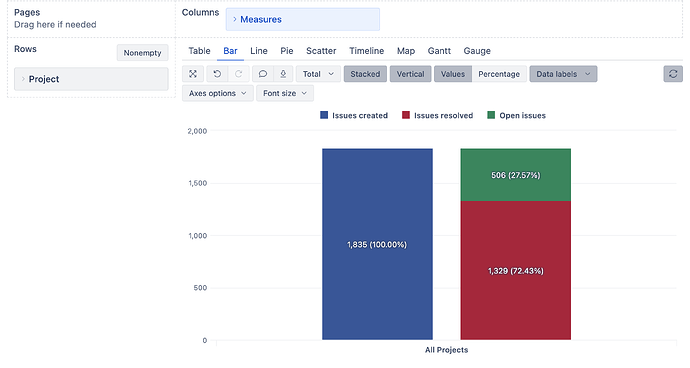Expand the Project row chevron
Image resolution: width=690 pixels, height=368 pixels.
23,79
